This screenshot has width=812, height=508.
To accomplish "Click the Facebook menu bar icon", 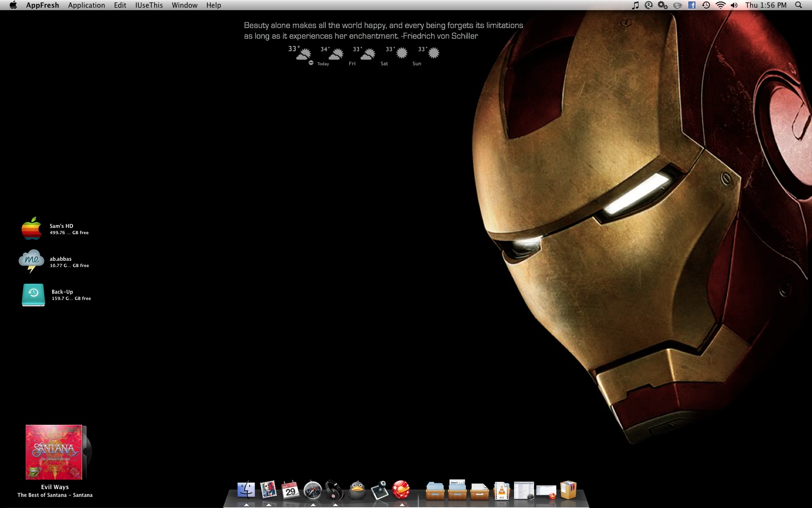I will tap(692, 5).
